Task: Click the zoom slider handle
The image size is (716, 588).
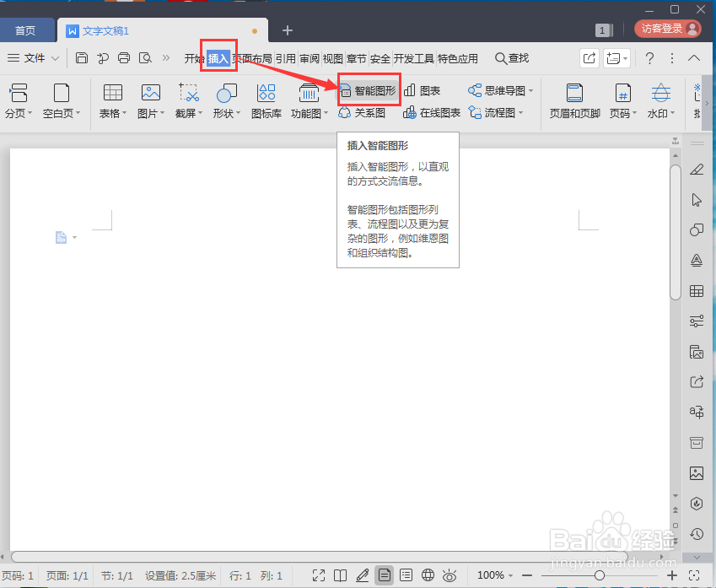Action: click(599, 575)
